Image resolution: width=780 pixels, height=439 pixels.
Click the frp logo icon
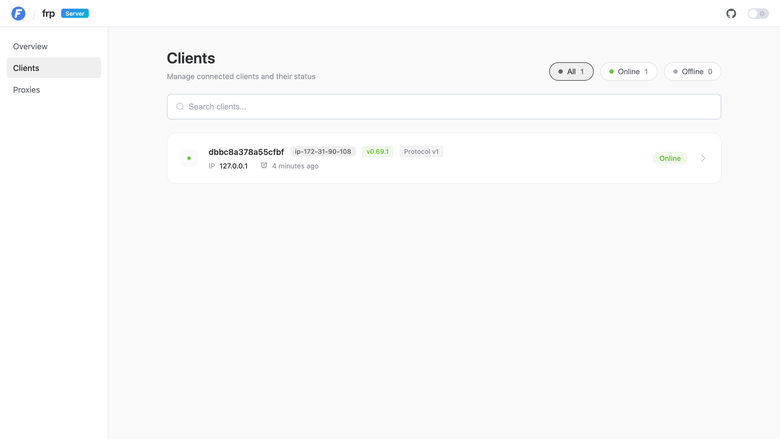18,13
